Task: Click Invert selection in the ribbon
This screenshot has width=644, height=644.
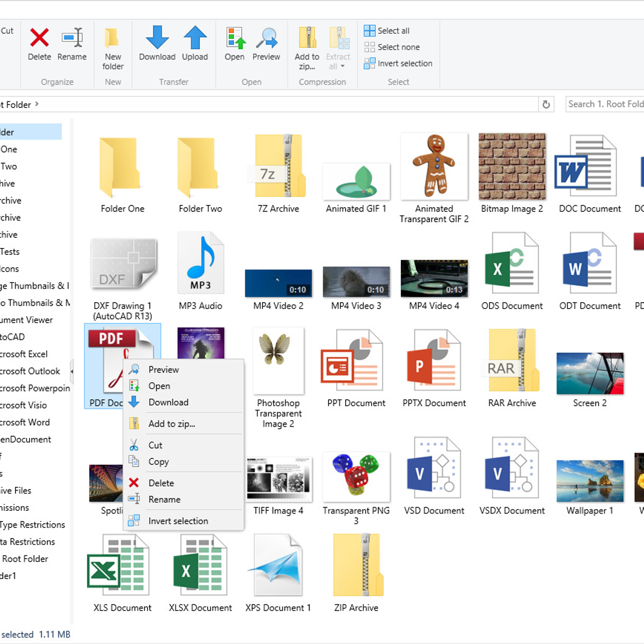Action: point(398,63)
